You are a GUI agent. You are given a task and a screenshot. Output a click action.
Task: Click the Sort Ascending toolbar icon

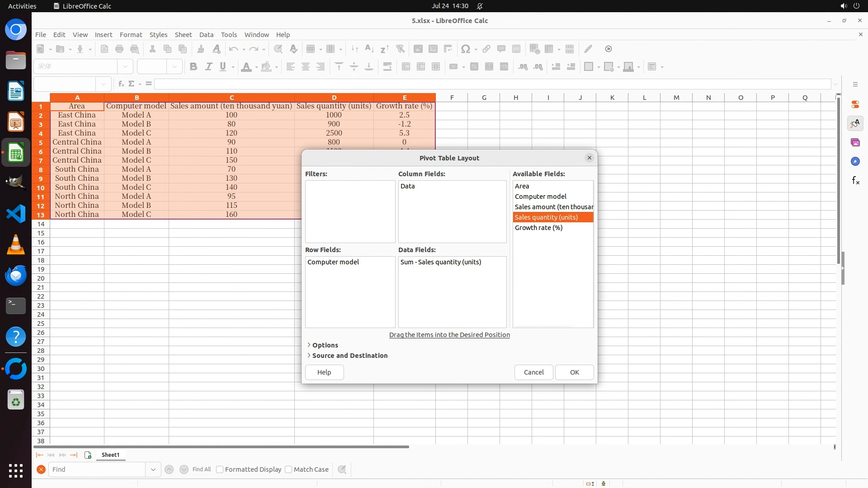[x=369, y=49]
